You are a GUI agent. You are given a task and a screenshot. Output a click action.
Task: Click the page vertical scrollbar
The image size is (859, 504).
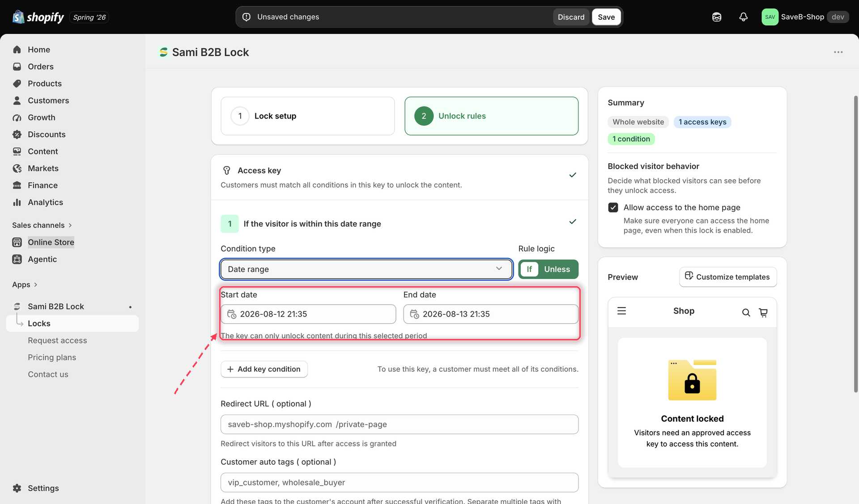pyautogui.click(x=856, y=244)
